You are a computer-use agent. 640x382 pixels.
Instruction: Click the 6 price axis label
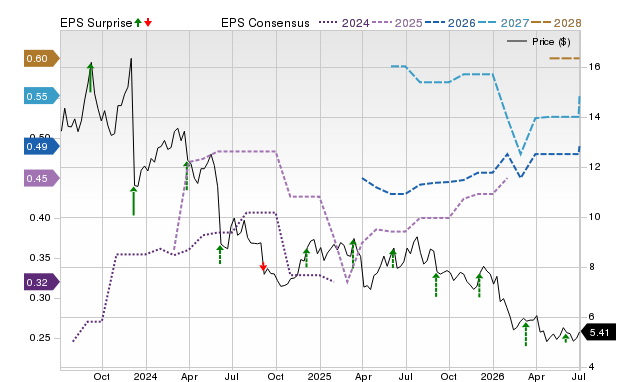pos(592,317)
